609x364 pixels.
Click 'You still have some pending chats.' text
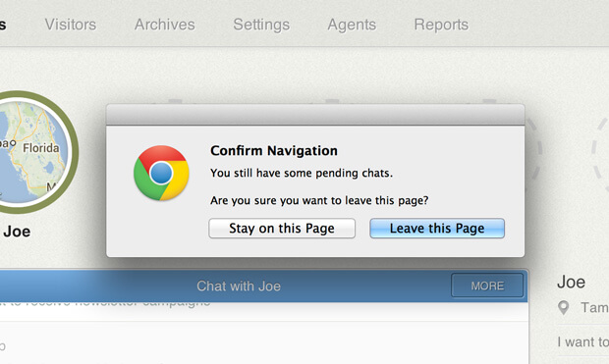302,173
